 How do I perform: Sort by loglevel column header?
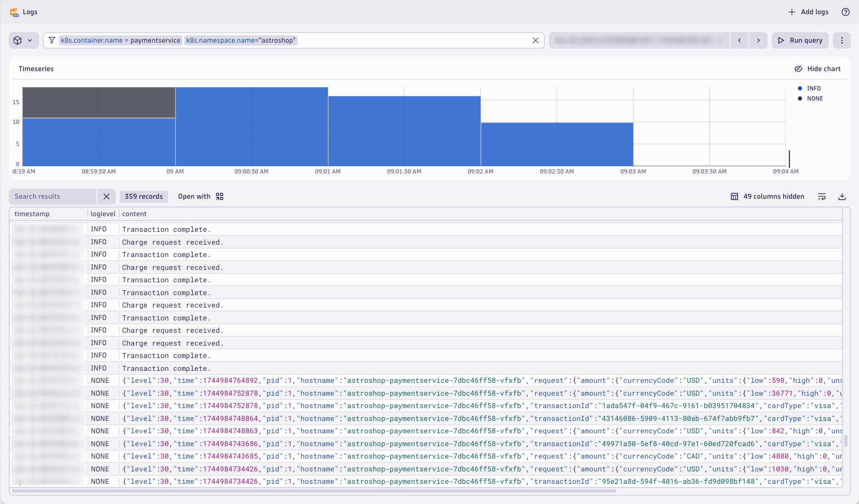point(103,214)
